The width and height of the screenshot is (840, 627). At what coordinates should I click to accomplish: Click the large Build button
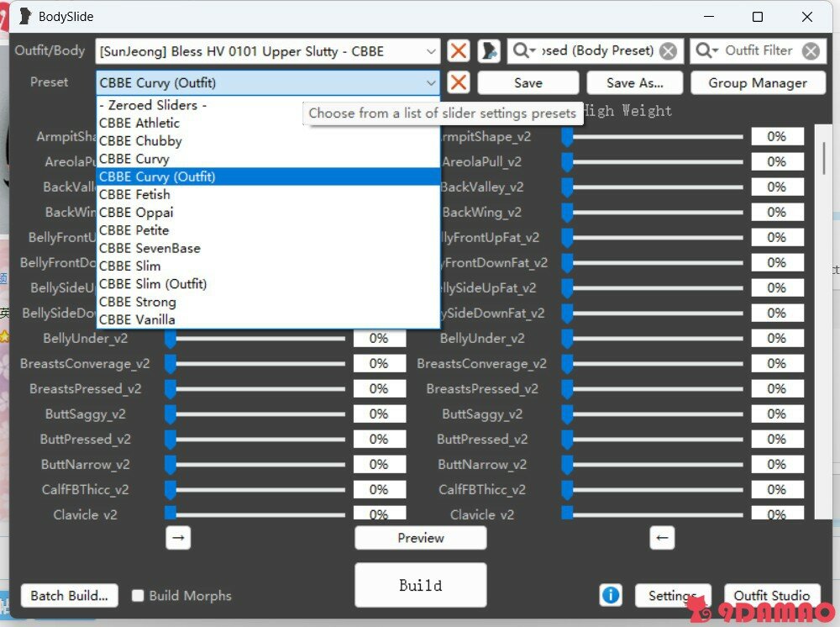click(x=420, y=585)
